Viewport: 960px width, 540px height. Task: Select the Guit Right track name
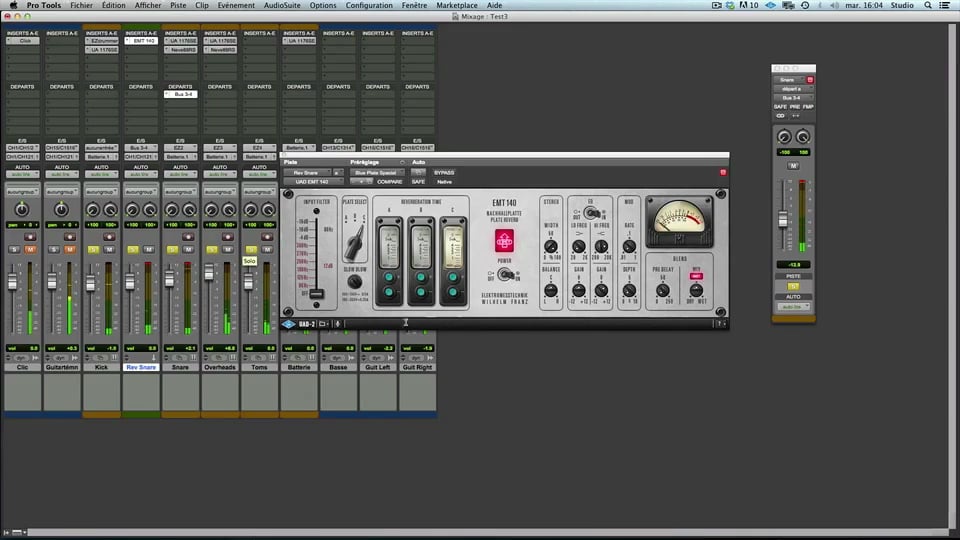tap(418, 367)
